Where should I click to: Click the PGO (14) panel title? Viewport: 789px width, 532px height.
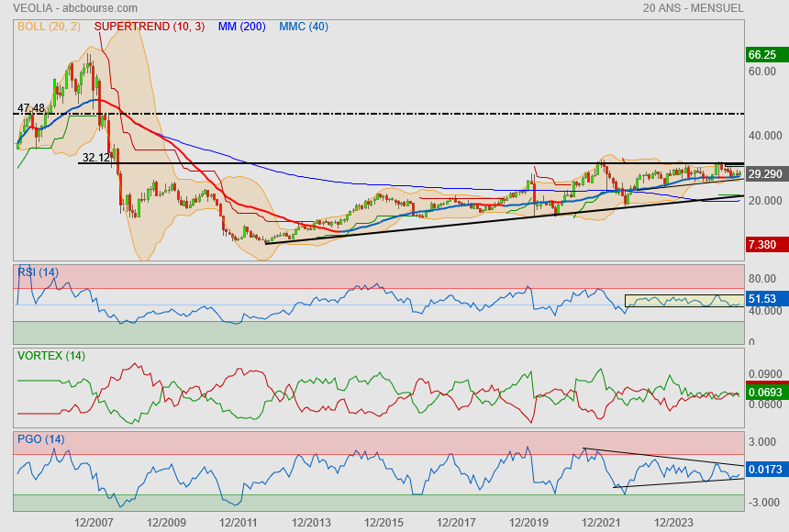40,439
